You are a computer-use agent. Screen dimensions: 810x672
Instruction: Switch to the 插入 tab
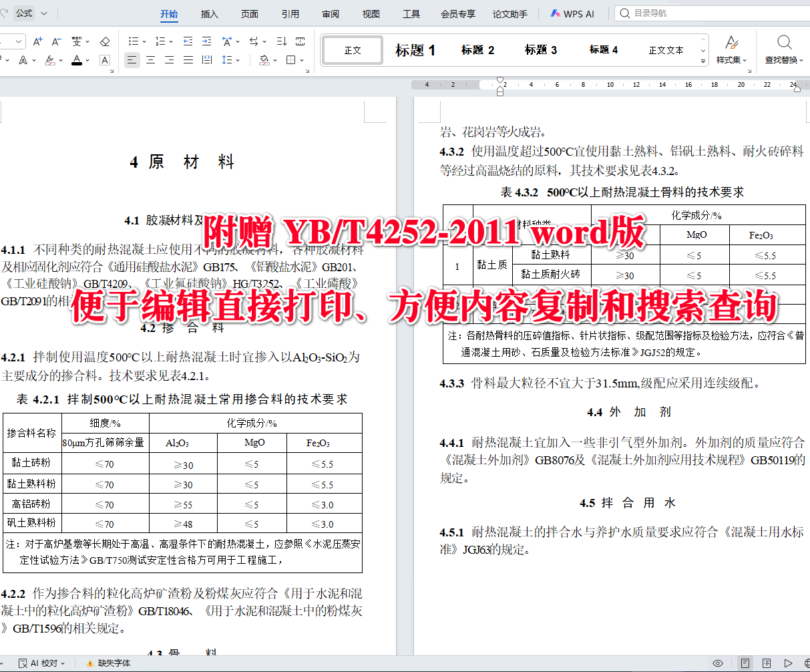click(210, 13)
